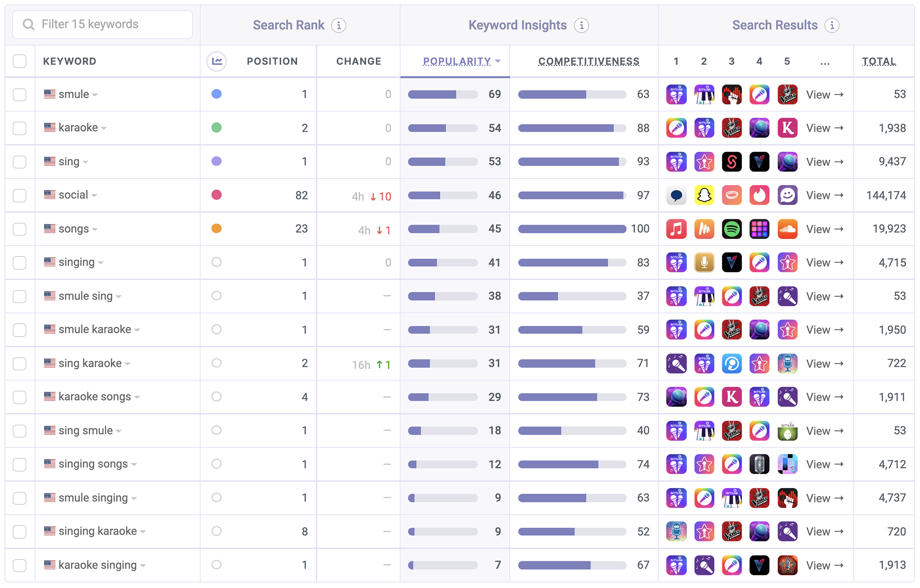This screenshot has height=588, width=920.
Task: Open gold microphone app icon in singing row
Action: click(x=704, y=263)
